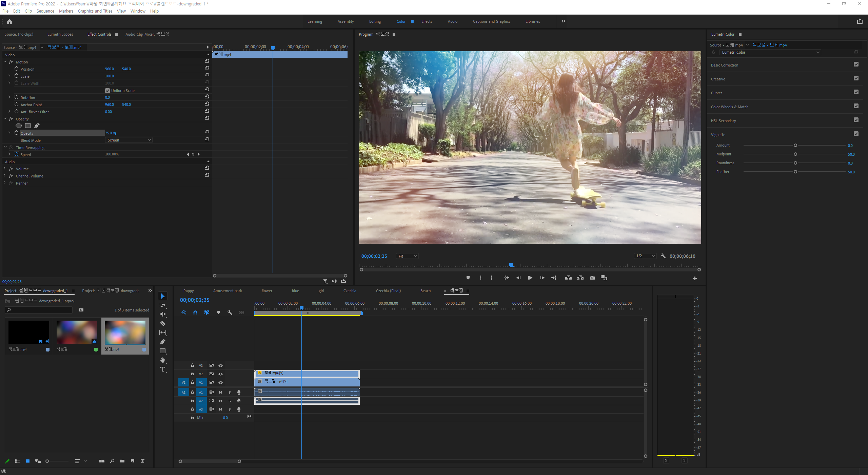Toggle Snap in Timeline magnet icon
The width and height of the screenshot is (868, 475).
tap(195, 312)
